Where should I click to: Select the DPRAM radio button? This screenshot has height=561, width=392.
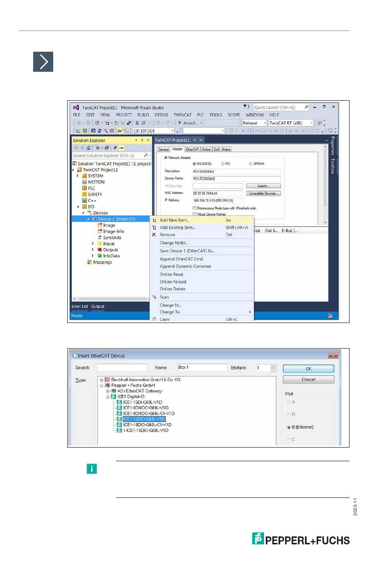click(250, 164)
